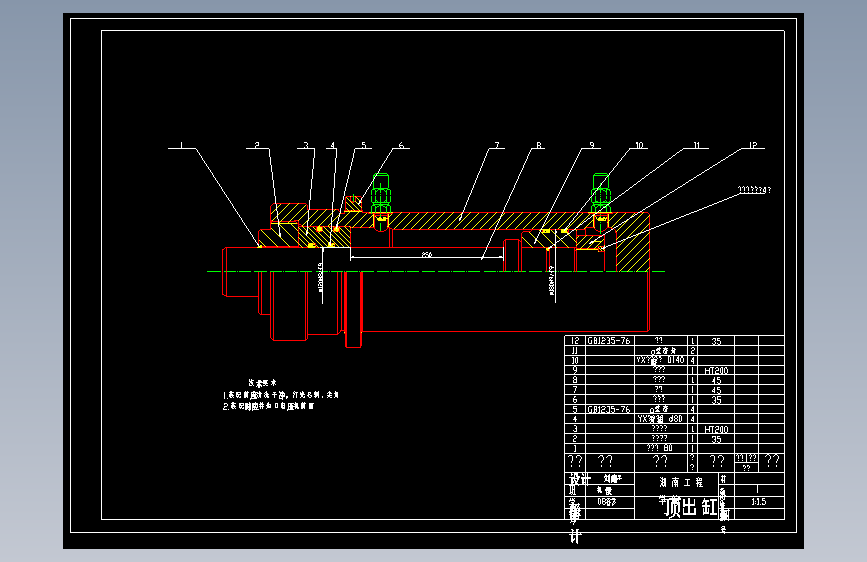Click balloon number 2 above the section view
Screen dimensions: 867x562
[x=257, y=145]
